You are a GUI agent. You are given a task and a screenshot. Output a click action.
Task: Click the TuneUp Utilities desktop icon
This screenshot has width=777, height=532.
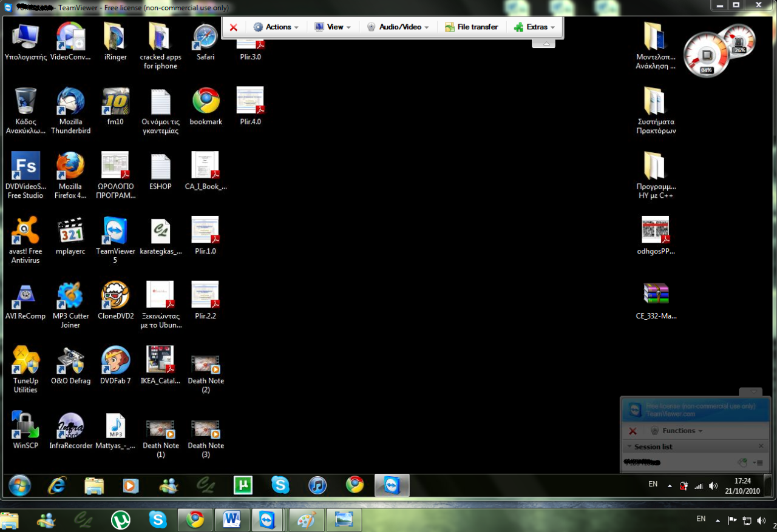[25, 361]
